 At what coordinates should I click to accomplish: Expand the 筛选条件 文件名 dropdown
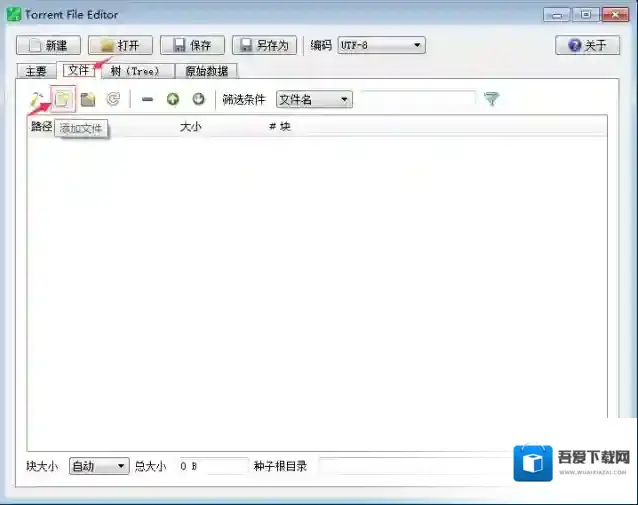[x=314, y=99]
